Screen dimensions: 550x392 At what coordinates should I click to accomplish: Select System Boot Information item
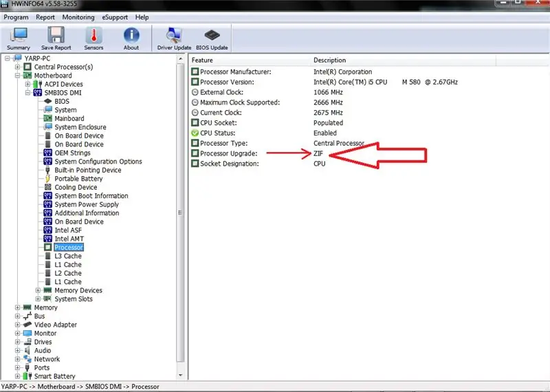pos(91,196)
